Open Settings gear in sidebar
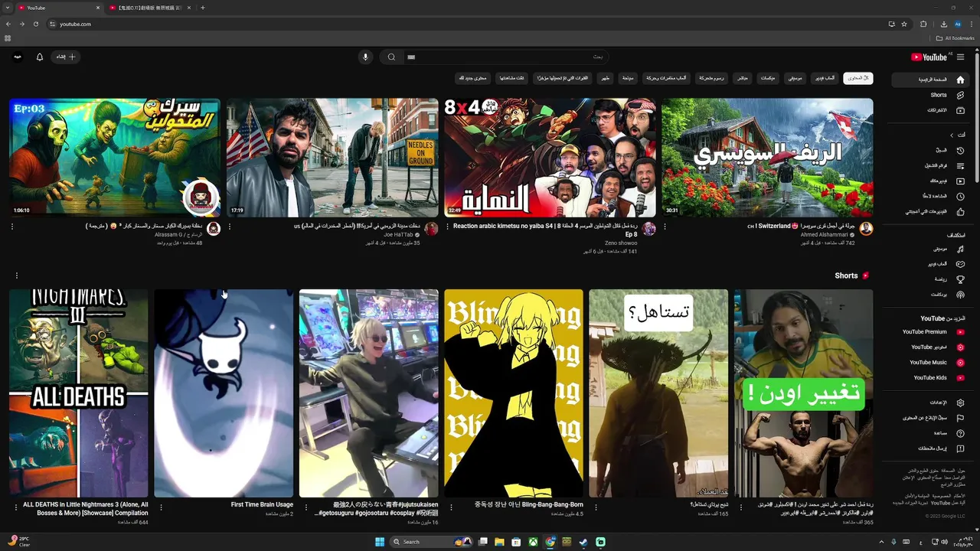 click(x=960, y=403)
